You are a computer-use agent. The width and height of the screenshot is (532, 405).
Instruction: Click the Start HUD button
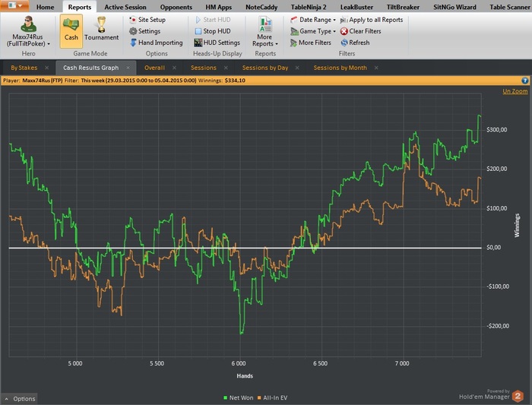pos(213,20)
